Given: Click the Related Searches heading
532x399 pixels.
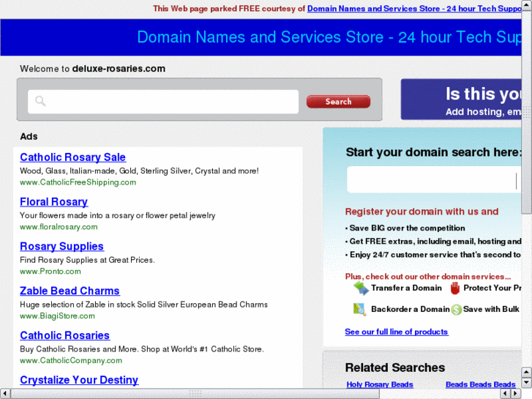Looking at the screenshot, I should (x=395, y=368).
